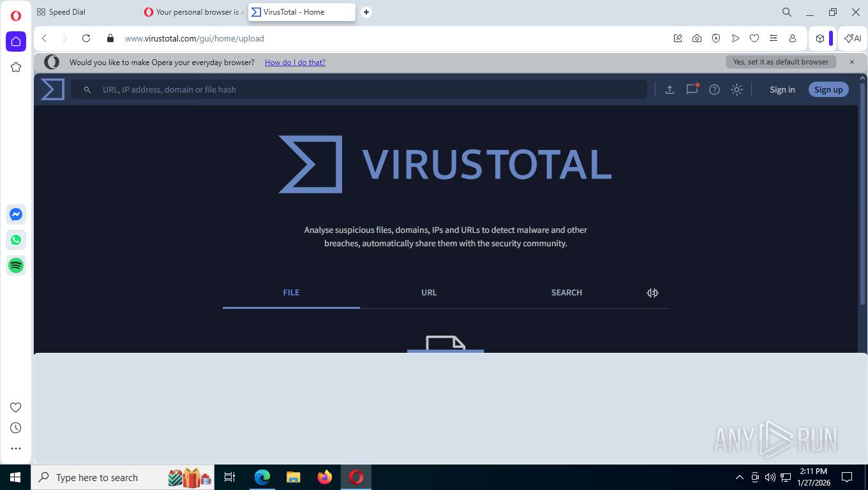Open the volume speaker tray icon

[770, 477]
